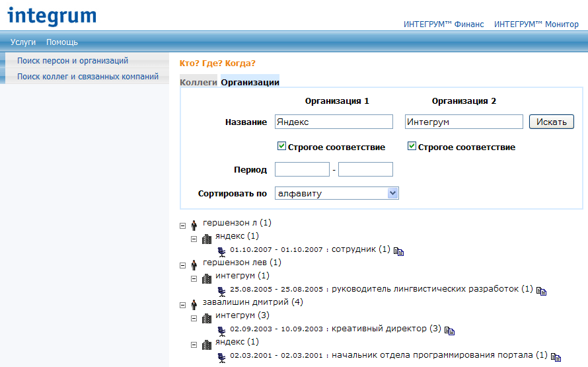Click сотрудник (1) row text

[361, 249]
